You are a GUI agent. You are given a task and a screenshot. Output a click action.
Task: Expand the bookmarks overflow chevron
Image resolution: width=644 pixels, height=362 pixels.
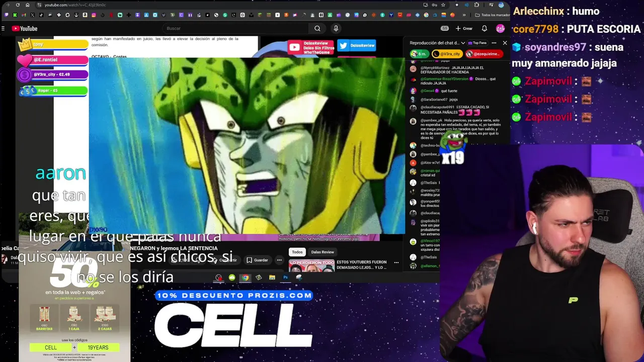tap(464, 15)
